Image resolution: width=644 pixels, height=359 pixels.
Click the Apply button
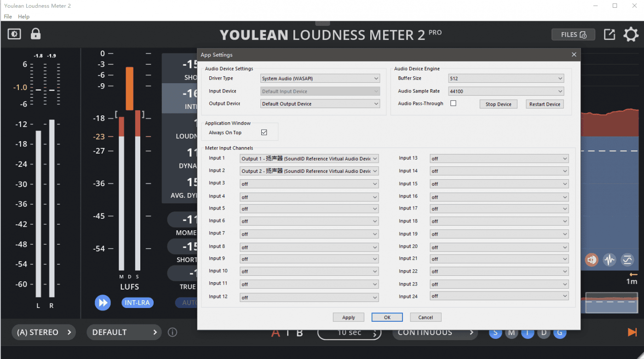(349, 317)
